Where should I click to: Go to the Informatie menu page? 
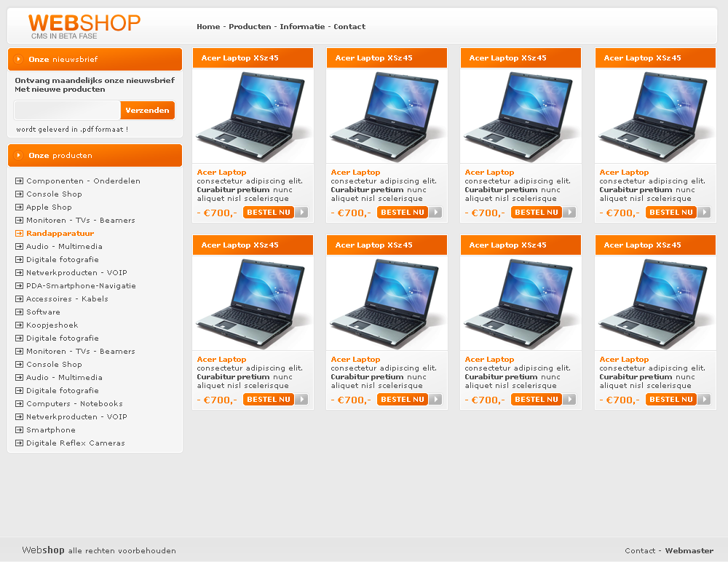[302, 26]
